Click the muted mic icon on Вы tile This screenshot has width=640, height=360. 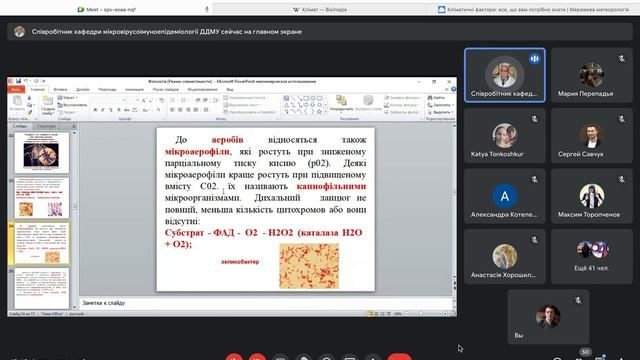[578, 300]
